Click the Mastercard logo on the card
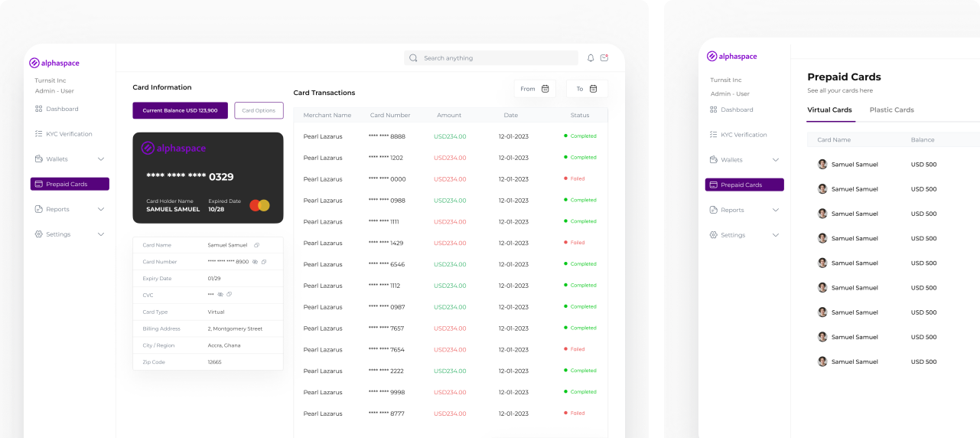The image size is (980, 438). (260, 205)
